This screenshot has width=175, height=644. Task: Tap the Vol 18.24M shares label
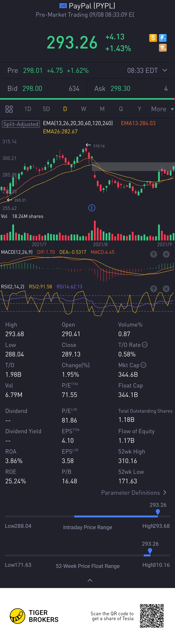22,216
